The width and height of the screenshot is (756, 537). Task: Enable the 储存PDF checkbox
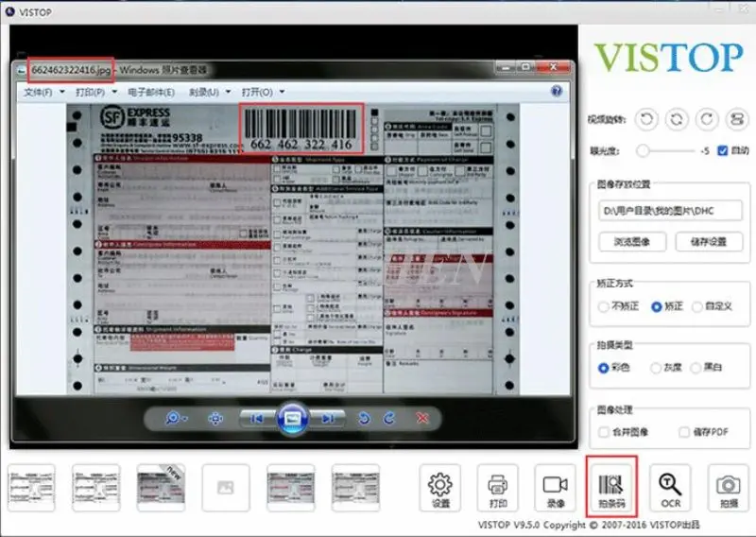[x=683, y=432]
